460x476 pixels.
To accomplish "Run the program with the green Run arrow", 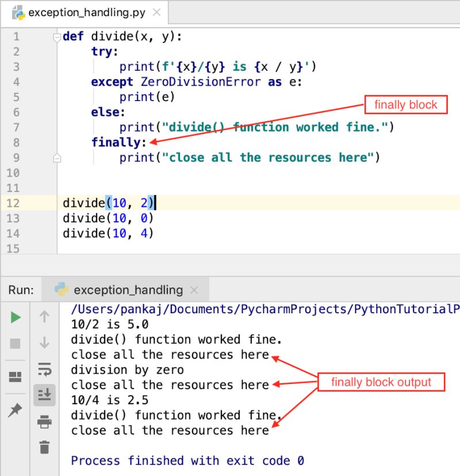I will pyautogui.click(x=16, y=317).
